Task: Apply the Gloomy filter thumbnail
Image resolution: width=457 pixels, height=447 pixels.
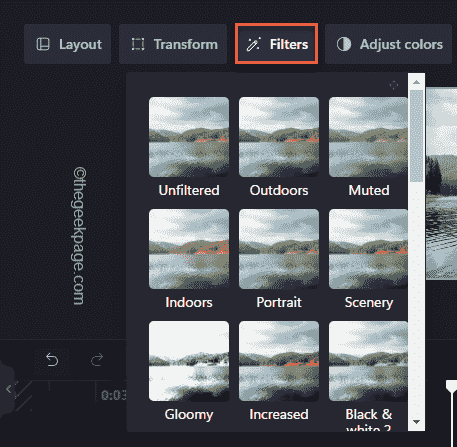Action: point(189,361)
